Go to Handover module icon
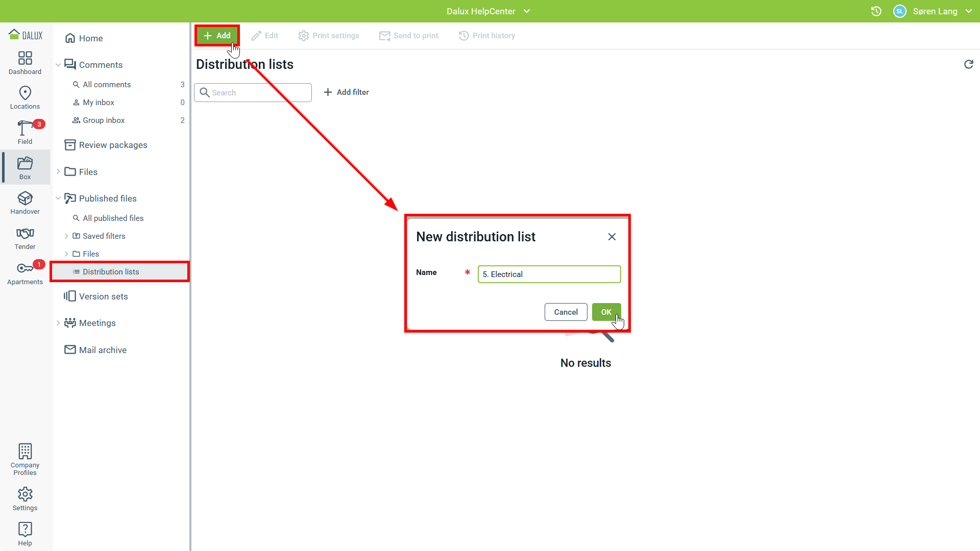 pyautogui.click(x=25, y=198)
